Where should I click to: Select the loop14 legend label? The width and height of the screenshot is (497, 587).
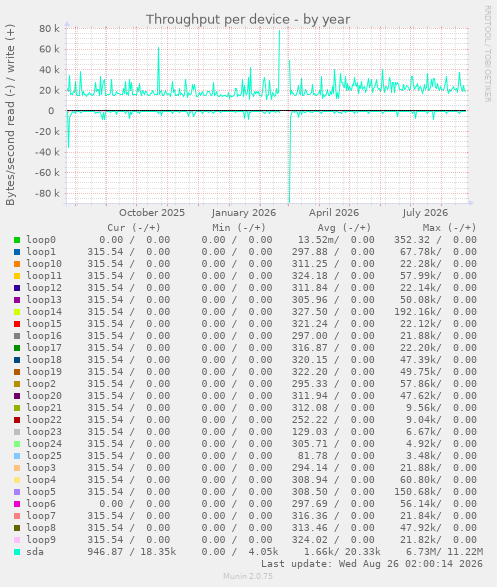44,311
